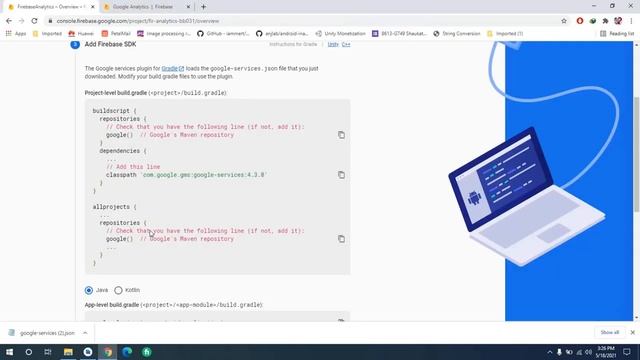Copy the allprojects google() repository line
Image resolution: width=640 pixels, height=360 pixels.
pyautogui.click(x=341, y=239)
